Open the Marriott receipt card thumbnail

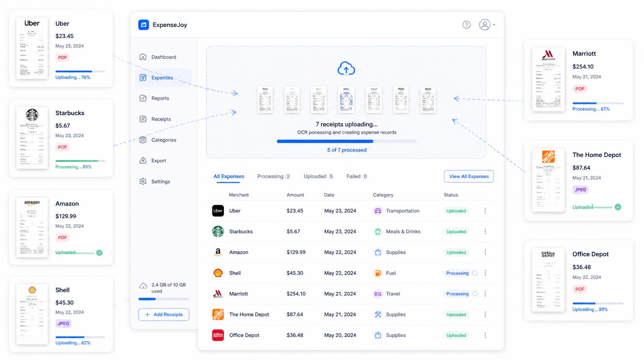548,79
